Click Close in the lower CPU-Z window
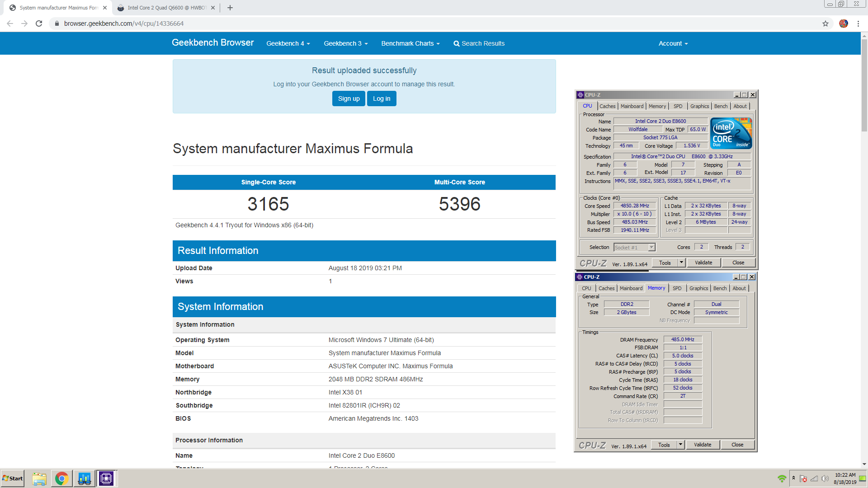Image resolution: width=868 pixels, height=488 pixels. [737, 445]
